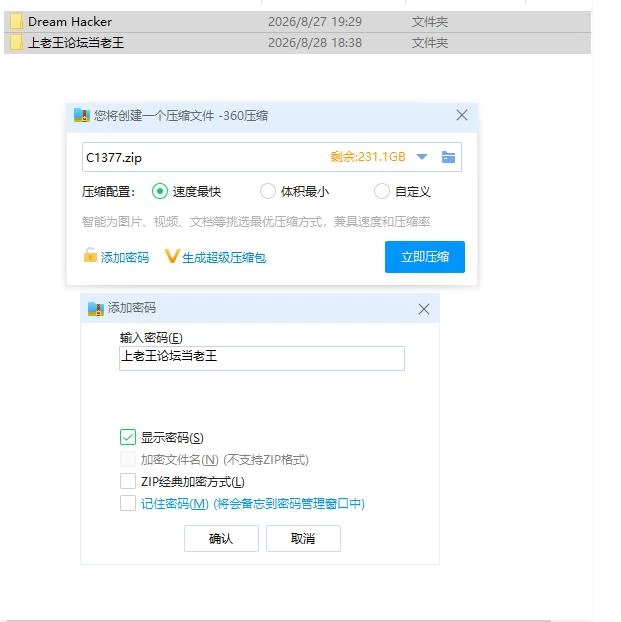Select the 上老王论坛当老王 folder name in the list
The width and height of the screenshot is (621, 622).
tap(76, 42)
